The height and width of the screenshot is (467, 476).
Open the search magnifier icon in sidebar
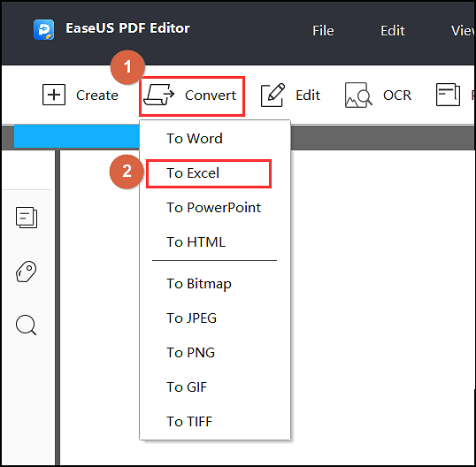point(27,325)
